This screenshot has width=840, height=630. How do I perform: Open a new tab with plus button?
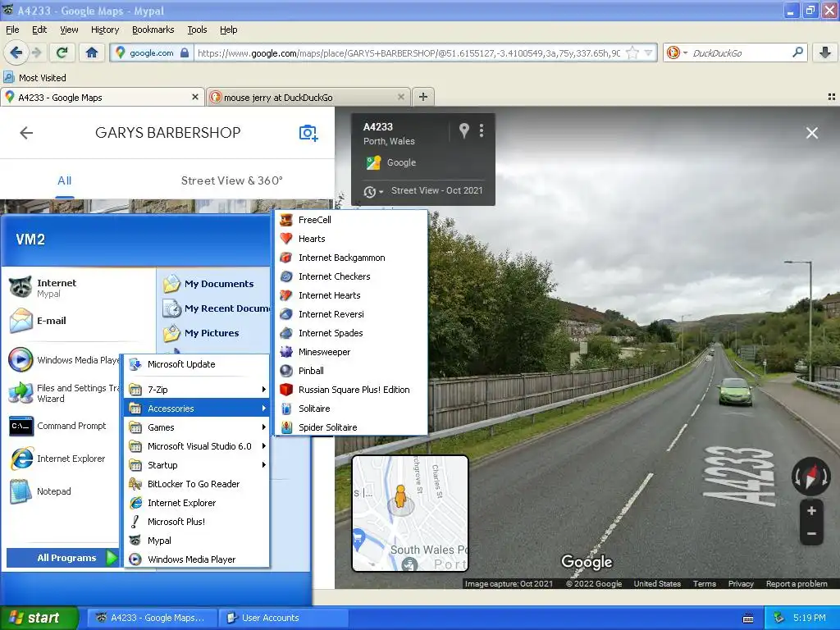(423, 97)
